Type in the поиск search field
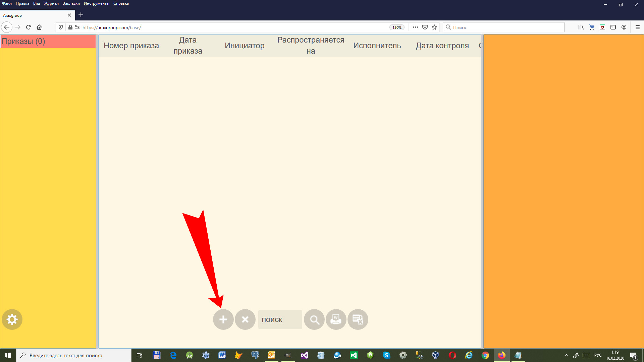 coord(280,319)
